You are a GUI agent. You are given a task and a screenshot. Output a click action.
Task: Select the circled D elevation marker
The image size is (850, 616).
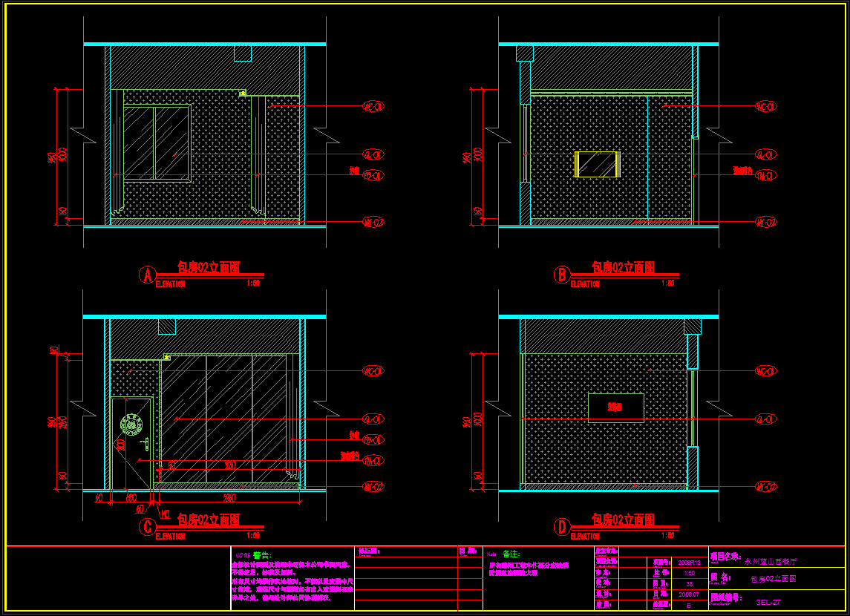click(x=562, y=528)
